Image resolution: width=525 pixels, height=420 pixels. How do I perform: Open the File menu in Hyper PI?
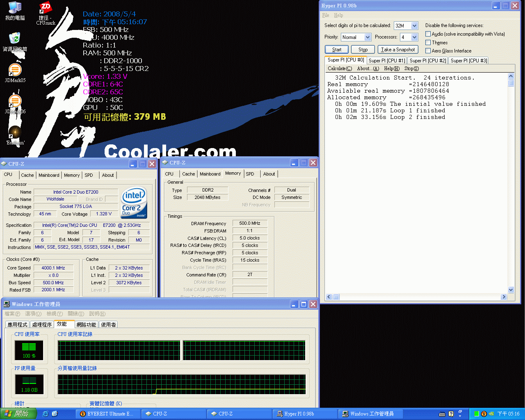326,15
